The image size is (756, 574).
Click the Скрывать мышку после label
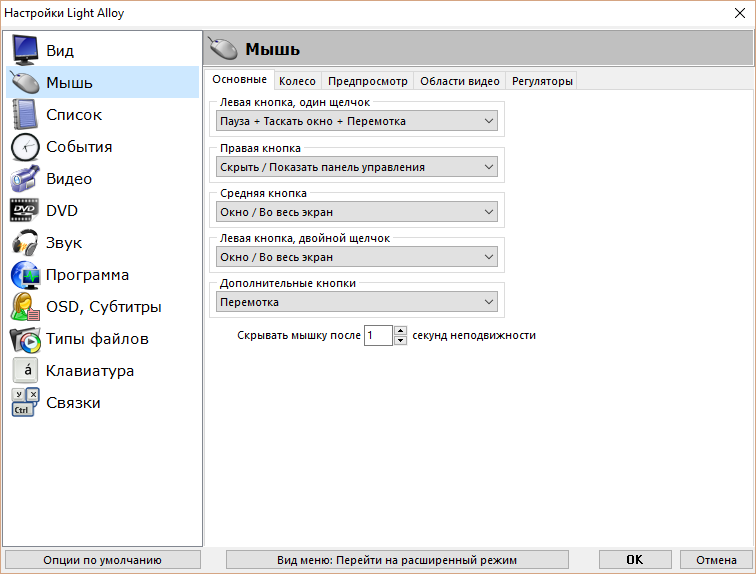298,335
